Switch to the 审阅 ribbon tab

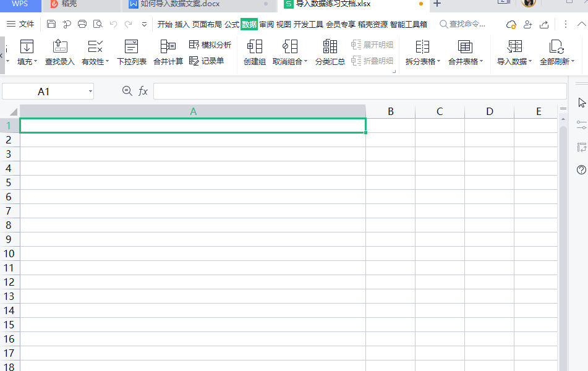266,24
